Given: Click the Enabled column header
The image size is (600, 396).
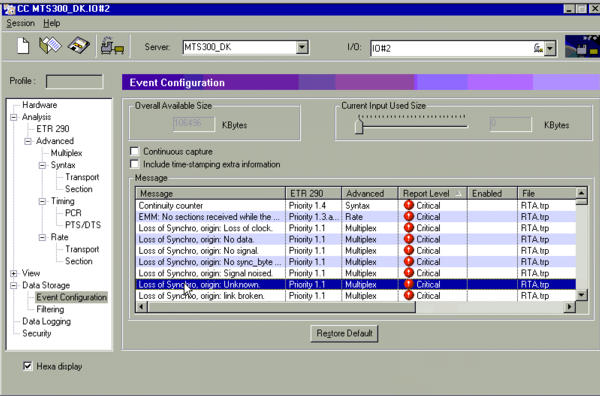Looking at the screenshot, I should coord(492,193).
